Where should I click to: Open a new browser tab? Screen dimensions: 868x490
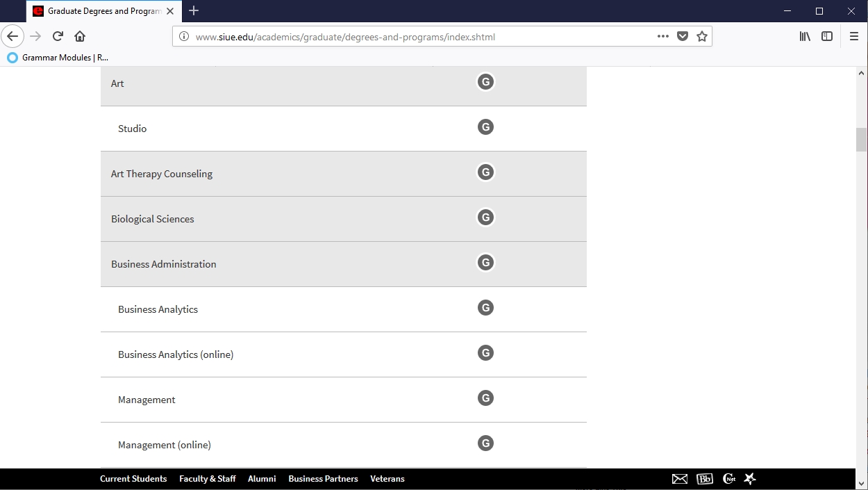click(x=194, y=11)
